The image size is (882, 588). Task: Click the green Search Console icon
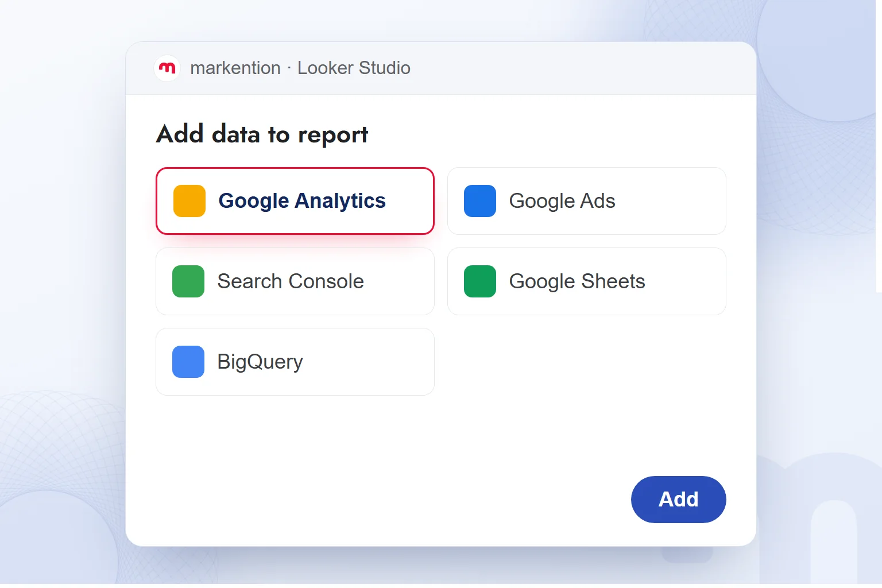click(x=188, y=281)
